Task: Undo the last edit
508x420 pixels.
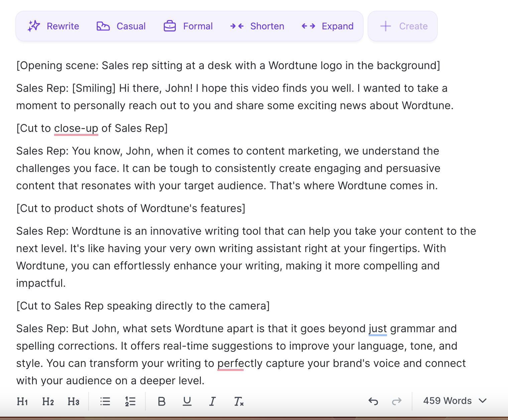Action: pos(373,401)
